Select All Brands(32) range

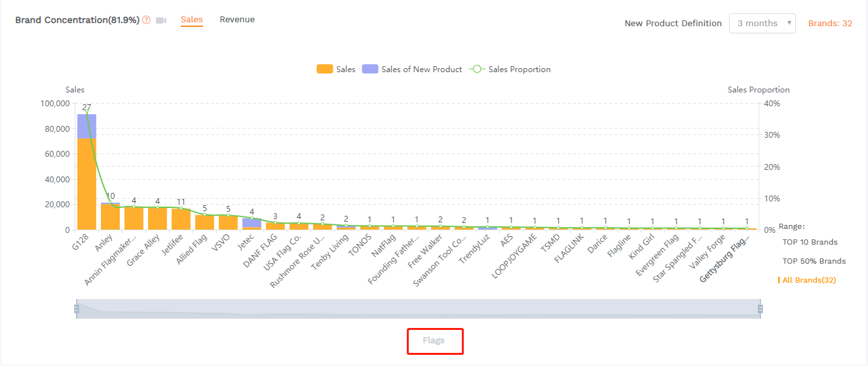pyautogui.click(x=808, y=280)
